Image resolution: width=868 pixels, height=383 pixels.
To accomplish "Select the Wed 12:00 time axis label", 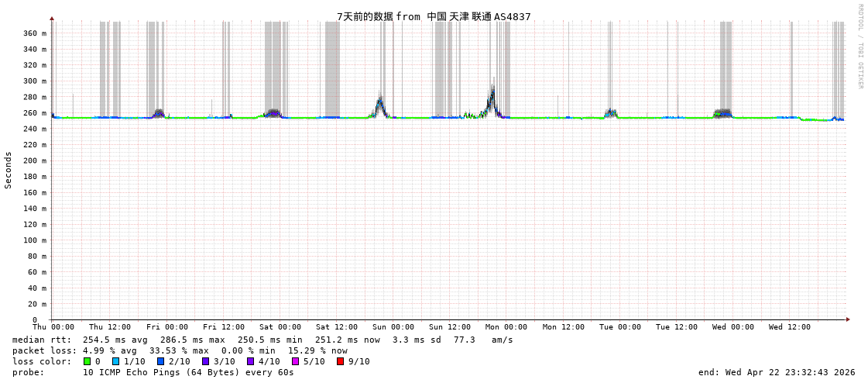I will click(x=790, y=327).
